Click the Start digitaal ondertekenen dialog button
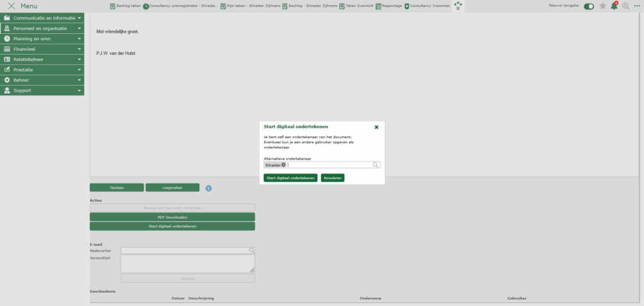644x306 pixels. pos(291,178)
